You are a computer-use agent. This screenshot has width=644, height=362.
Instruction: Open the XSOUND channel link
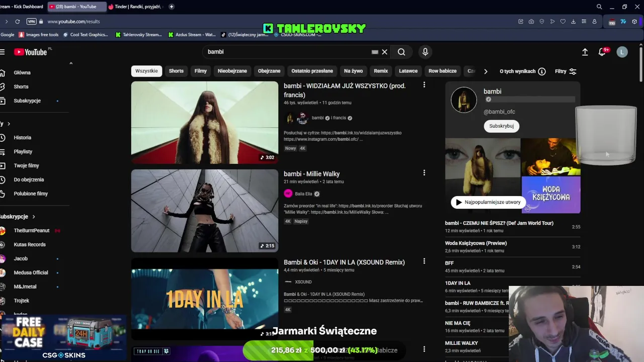[x=303, y=282]
